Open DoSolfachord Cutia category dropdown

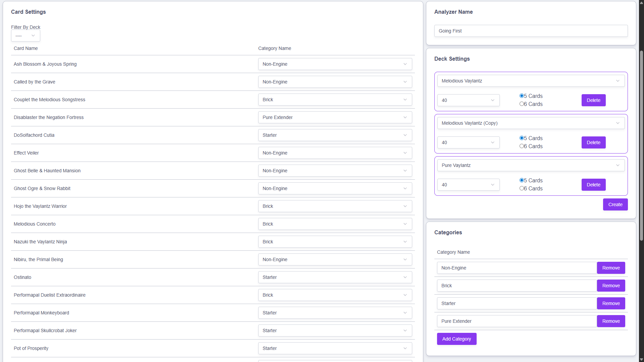(335, 135)
